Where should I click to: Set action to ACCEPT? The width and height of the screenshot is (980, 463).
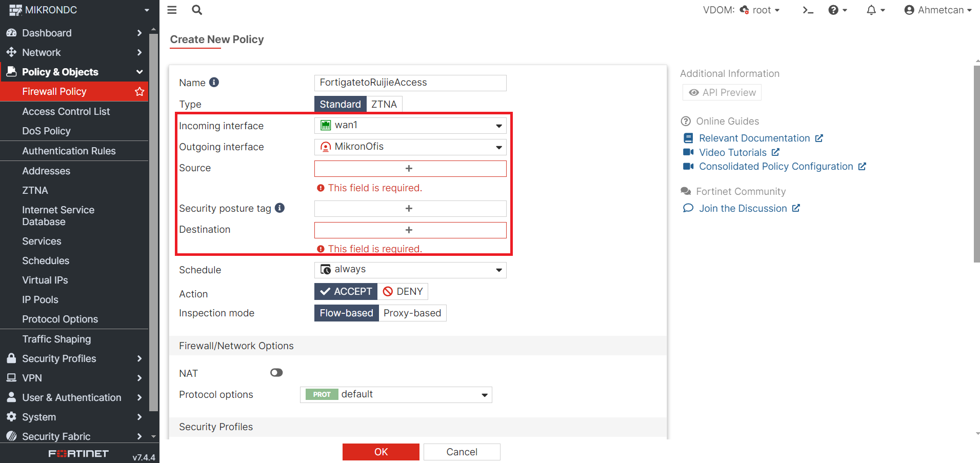(x=346, y=292)
